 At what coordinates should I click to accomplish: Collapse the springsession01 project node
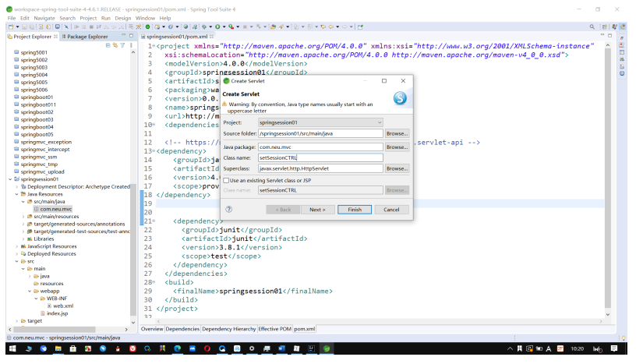click(x=10, y=179)
